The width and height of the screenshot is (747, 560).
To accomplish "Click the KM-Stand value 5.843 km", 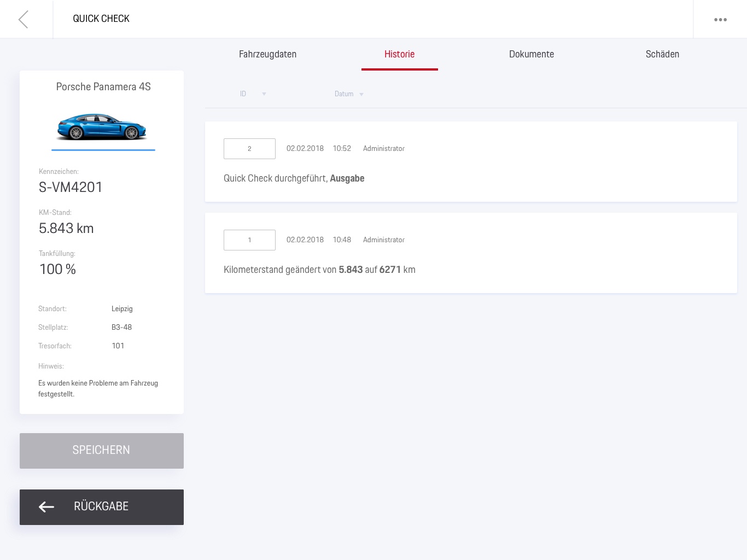I will point(66,229).
